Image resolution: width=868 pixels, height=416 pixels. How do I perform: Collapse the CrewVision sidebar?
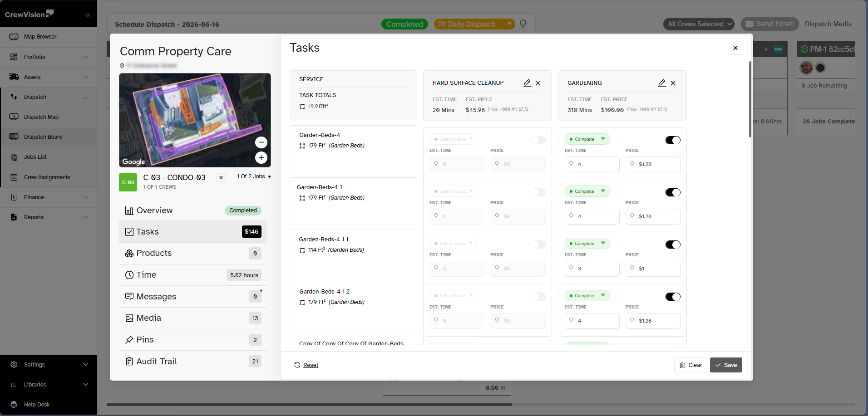[x=88, y=15]
